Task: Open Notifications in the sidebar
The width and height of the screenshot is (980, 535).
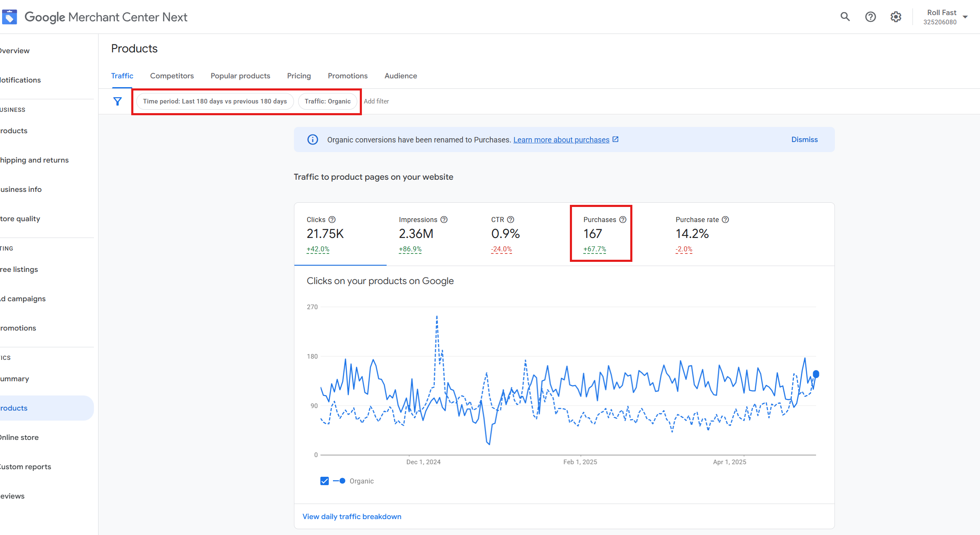Action: pos(47,80)
